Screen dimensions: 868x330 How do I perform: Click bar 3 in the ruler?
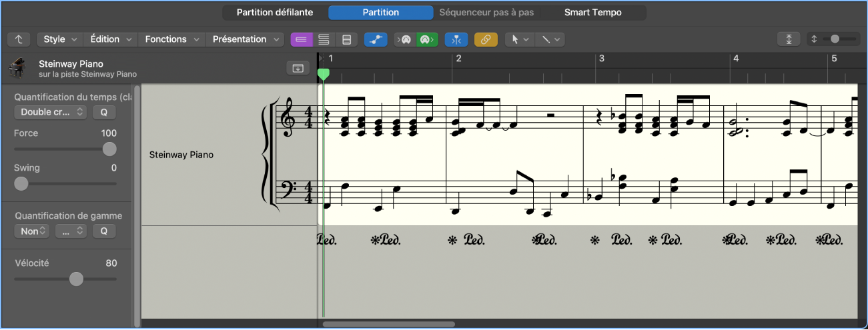click(x=601, y=59)
